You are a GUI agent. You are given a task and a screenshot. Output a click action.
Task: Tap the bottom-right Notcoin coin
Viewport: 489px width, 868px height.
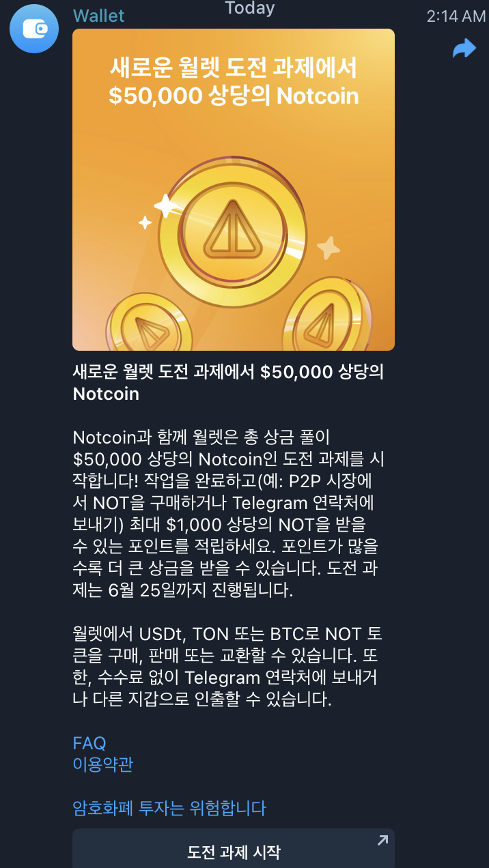(326, 317)
